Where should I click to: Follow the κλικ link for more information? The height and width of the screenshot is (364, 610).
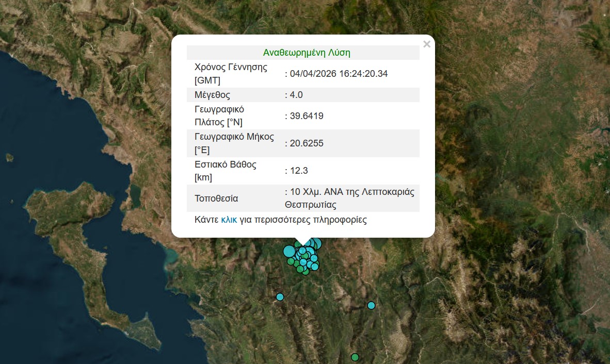tap(229, 220)
